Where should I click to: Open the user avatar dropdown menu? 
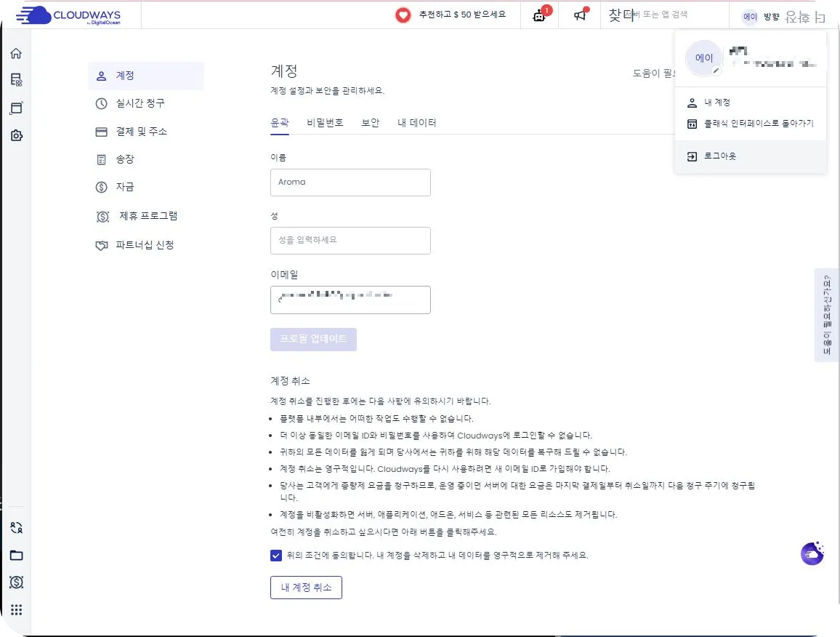pos(749,16)
